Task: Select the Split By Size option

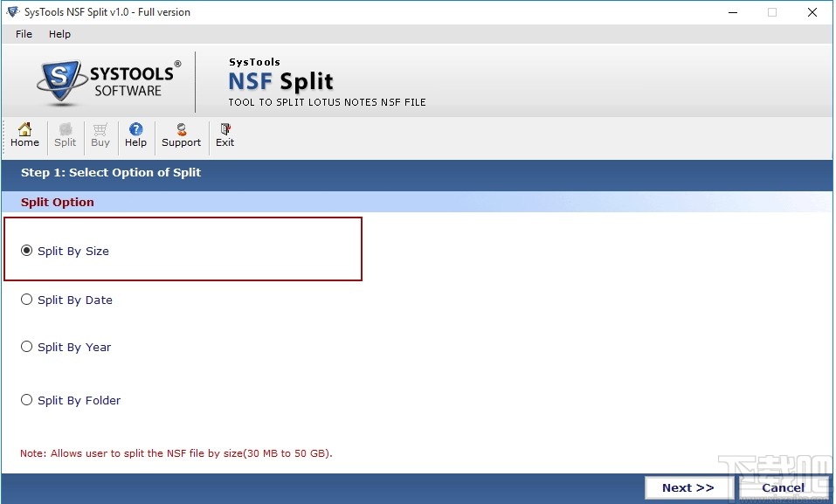Action: point(26,251)
